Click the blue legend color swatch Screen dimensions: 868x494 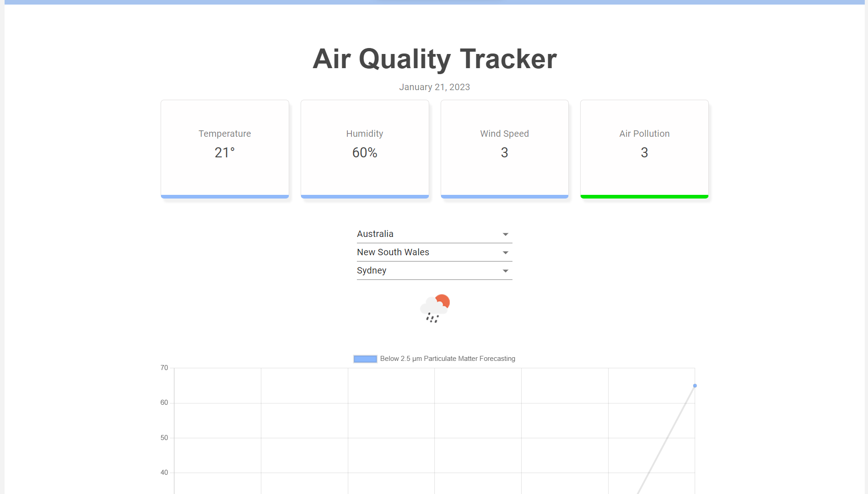point(365,359)
